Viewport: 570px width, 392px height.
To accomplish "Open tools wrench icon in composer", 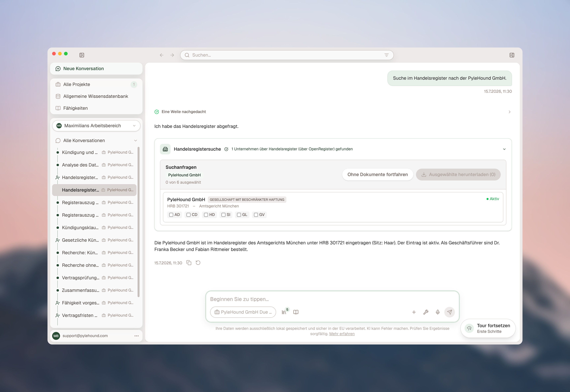I will pyautogui.click(x=426, y=312).
